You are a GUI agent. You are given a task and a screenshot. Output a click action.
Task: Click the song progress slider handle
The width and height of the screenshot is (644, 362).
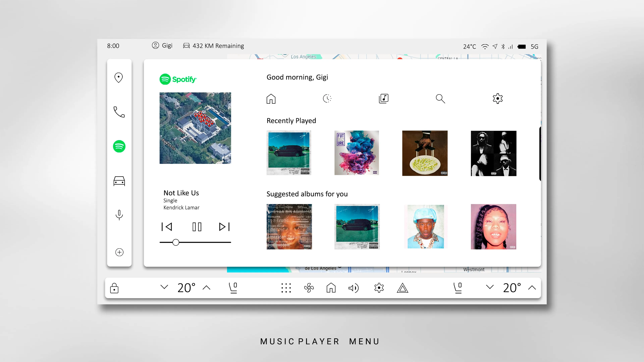[176, 242]
